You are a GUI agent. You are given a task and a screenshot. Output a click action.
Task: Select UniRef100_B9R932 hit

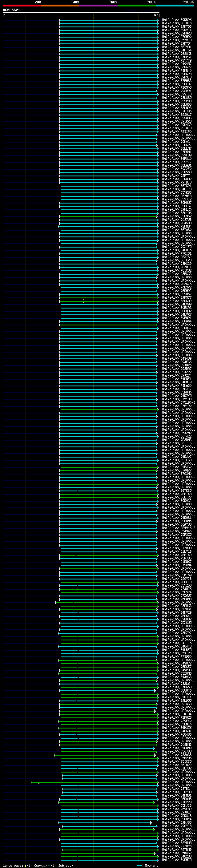[177, 501]
